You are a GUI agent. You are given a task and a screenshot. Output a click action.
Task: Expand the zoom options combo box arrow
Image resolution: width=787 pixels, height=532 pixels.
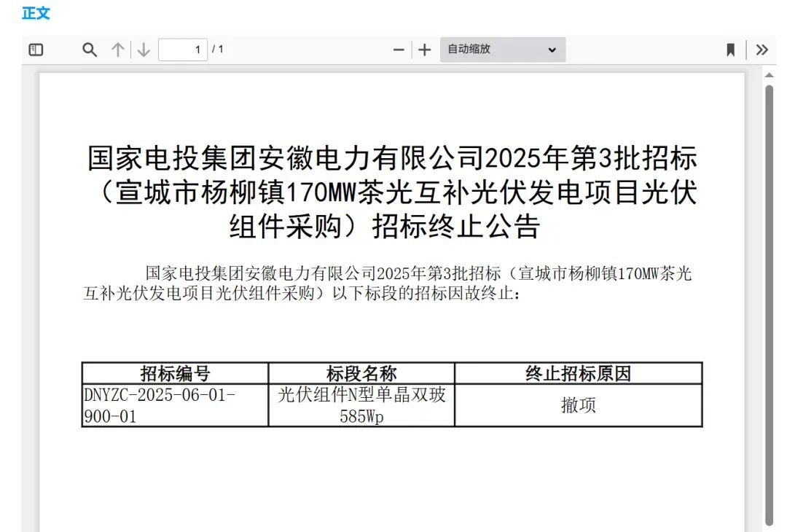click(x=552, y=50)
